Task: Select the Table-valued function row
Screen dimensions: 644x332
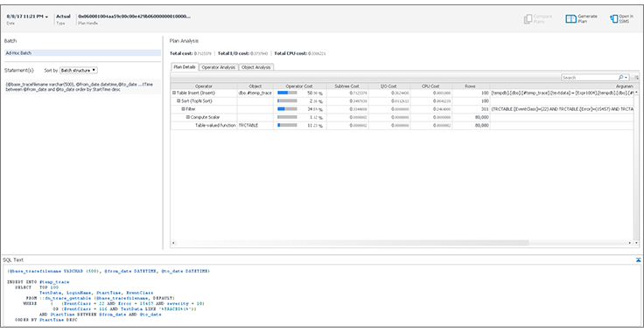Action: coord(402,126)
